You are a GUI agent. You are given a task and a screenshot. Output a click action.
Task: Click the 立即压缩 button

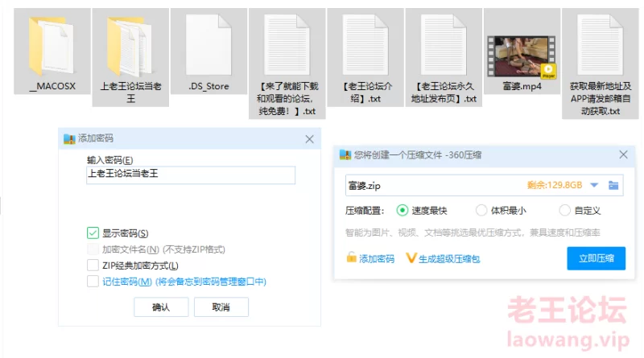point(596,258)
